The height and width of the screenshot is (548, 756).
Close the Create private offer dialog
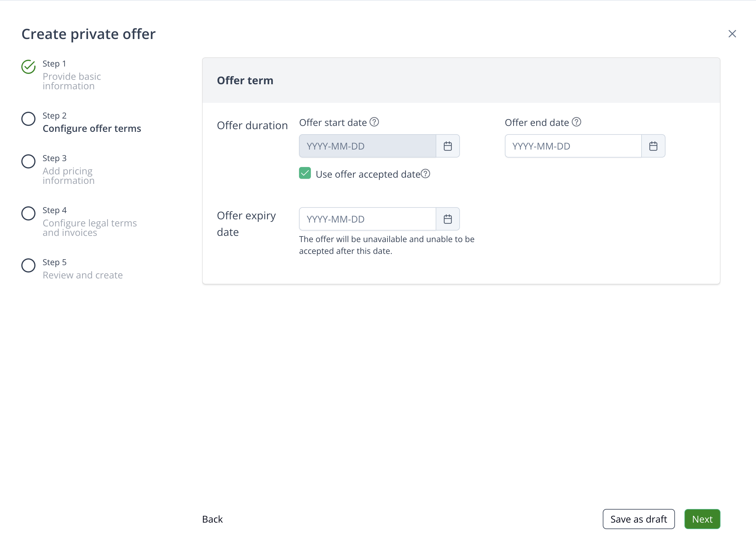pos(732,34)
